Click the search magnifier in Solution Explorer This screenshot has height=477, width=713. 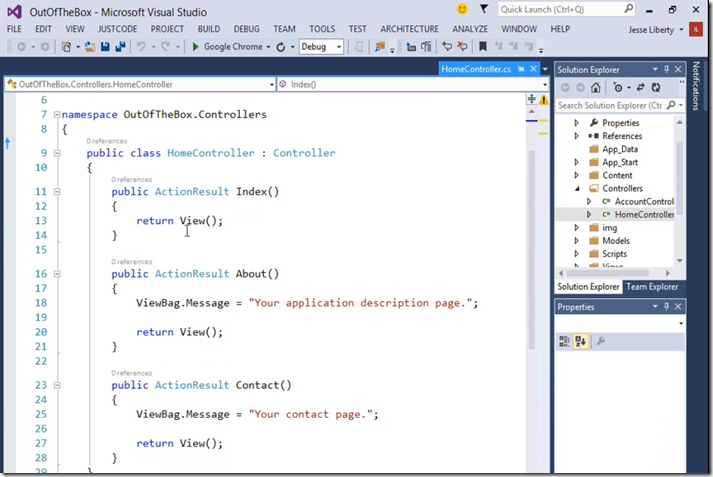671,105
